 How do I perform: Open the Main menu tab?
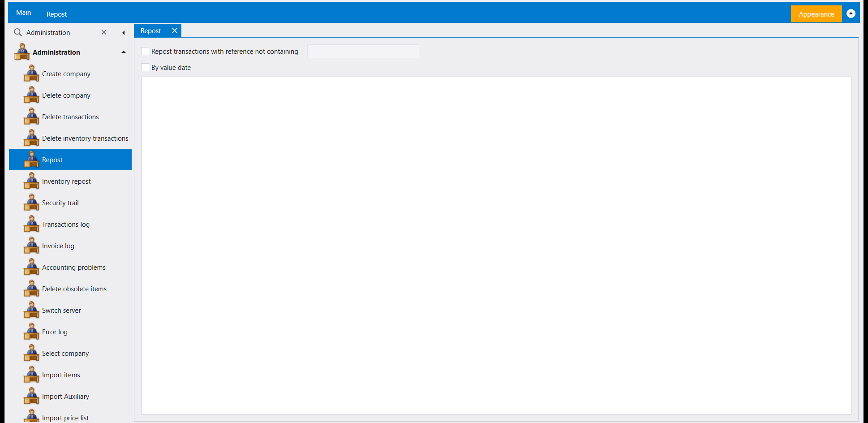pyautogui.click(x=23, y=13)
